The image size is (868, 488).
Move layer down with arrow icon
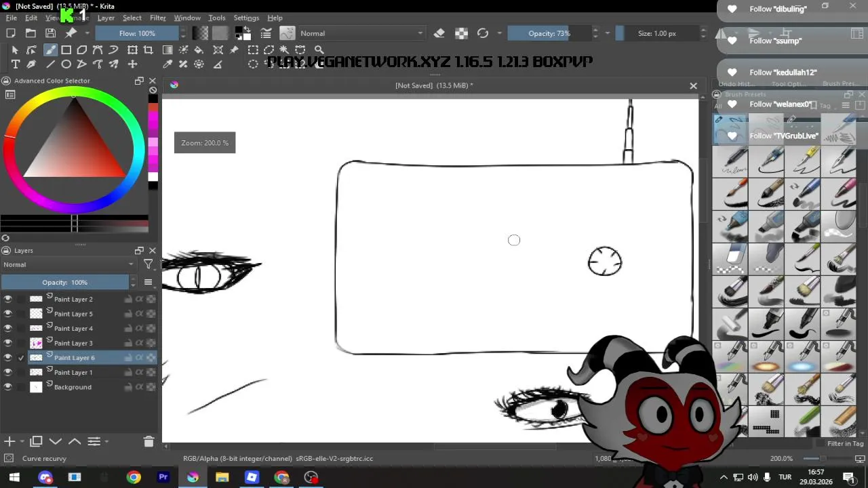56,441
